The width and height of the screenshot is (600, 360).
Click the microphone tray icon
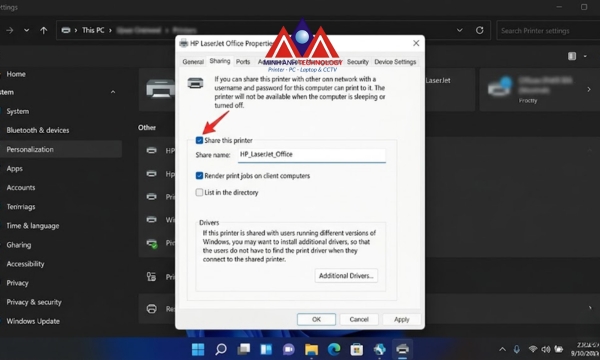[517, 349]
